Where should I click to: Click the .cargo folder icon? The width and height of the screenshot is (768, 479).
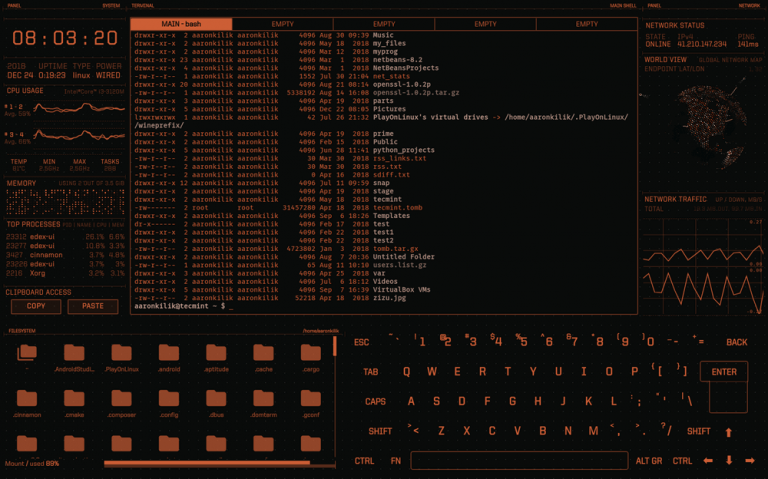coord(311,353)
